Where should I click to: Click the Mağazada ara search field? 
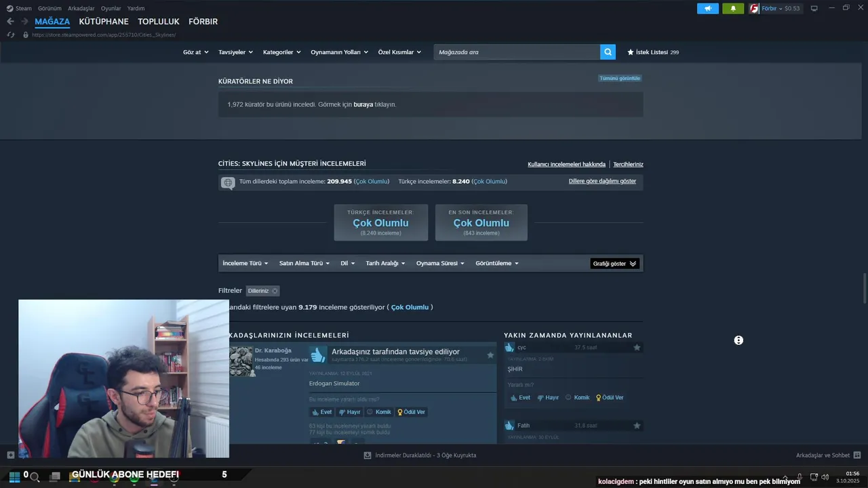pyautogui.click(x=517, y=52)
